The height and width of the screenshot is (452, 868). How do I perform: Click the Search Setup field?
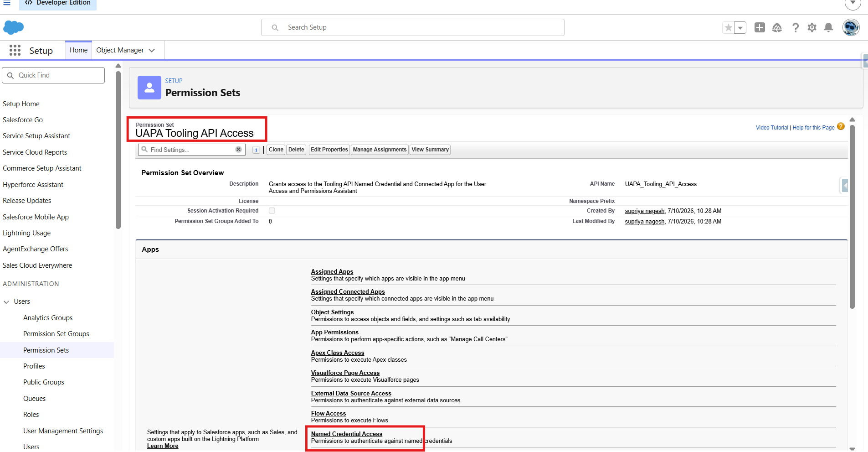point(413,27)
